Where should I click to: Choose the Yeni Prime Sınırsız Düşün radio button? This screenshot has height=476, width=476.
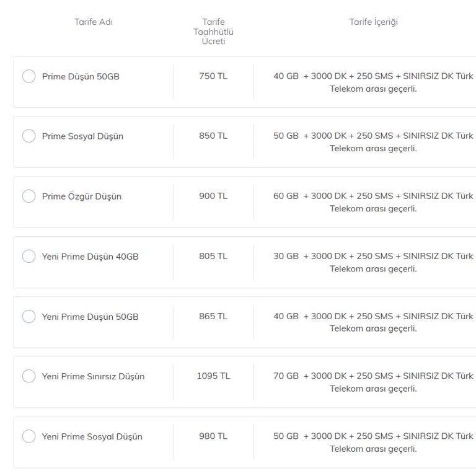[x=29, y=376]
